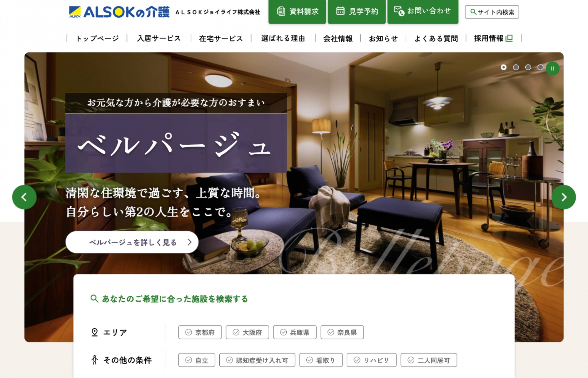The width and height of the screenshot is (588, 378).
Task: Click the calendar icon on 見学予約
Action: click(x=340, y=11)
